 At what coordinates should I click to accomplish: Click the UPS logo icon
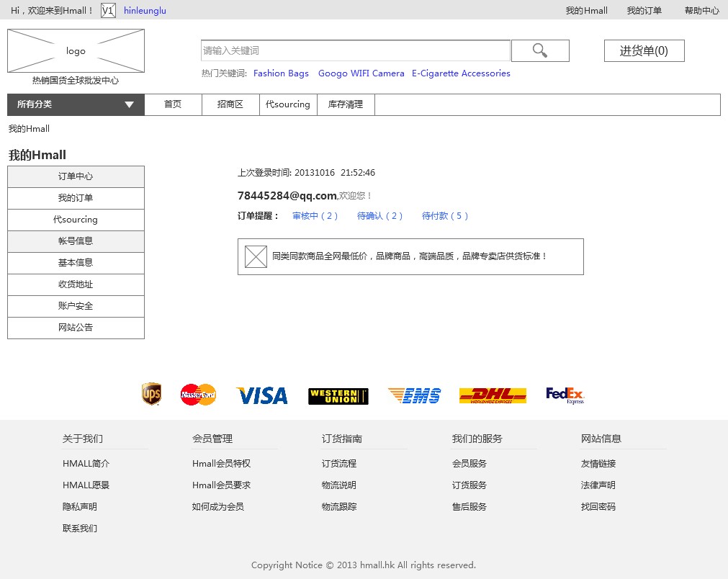(x=151, y=395)
